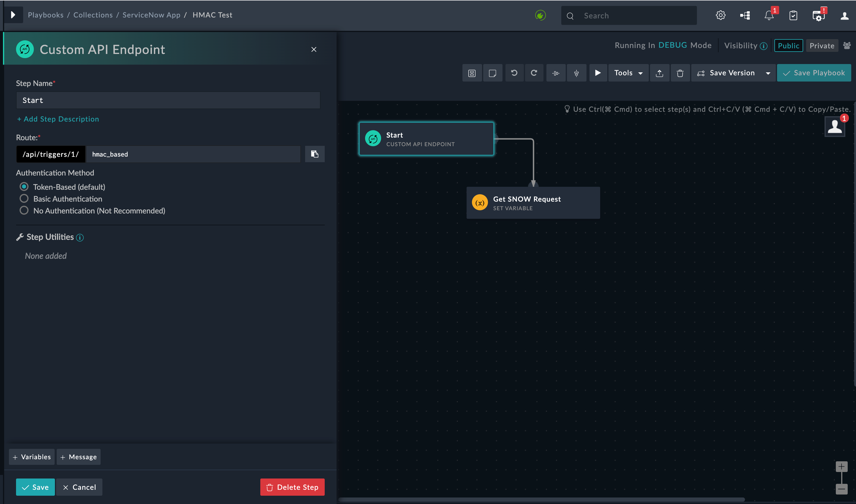856x504 pixels.
Task: Click the Delete Step button
Action: click(292, 487)
